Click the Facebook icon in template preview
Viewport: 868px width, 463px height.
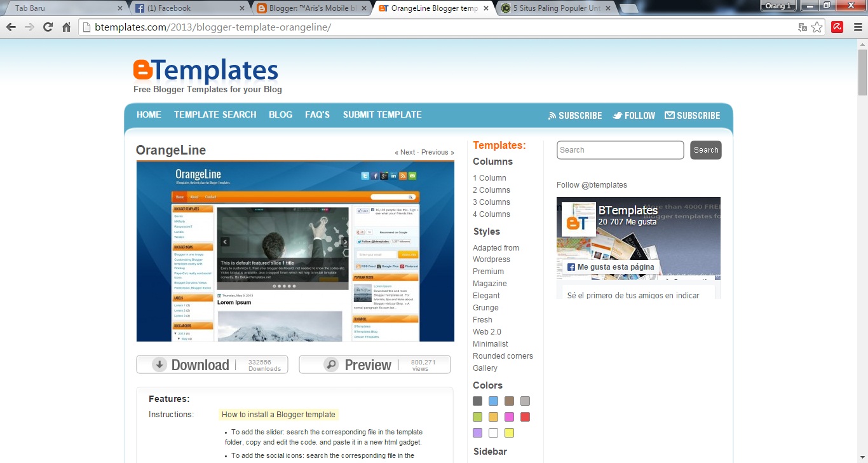coord(375,176)
